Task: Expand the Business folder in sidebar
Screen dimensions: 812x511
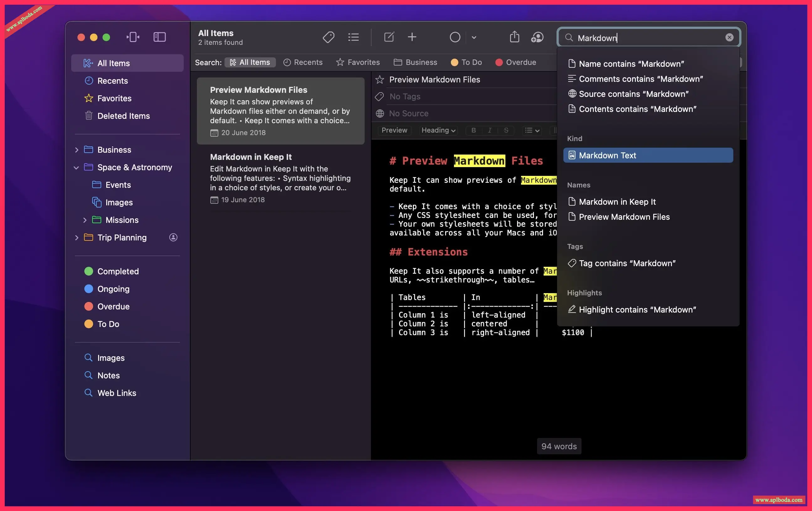Action: [76, 150]
